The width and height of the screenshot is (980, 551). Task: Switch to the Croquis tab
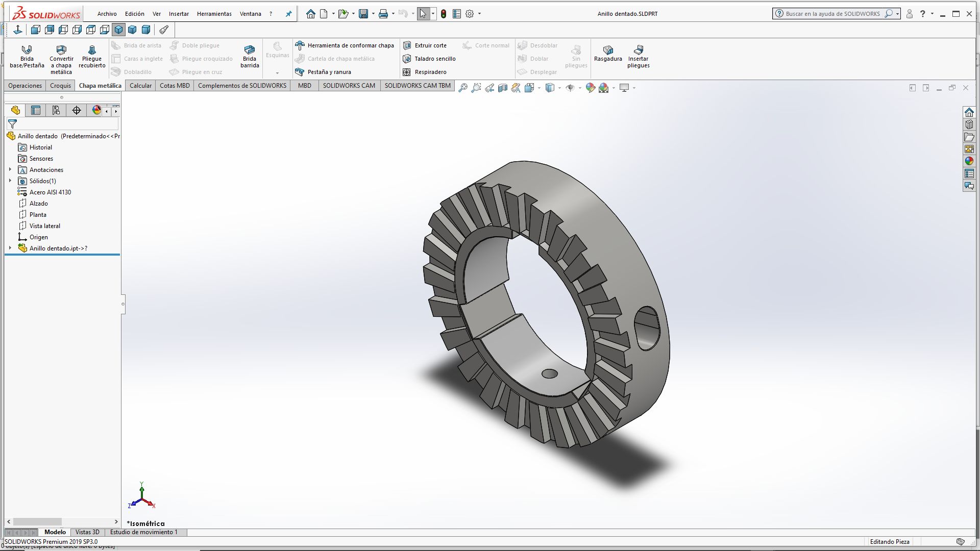click(60, 85)
